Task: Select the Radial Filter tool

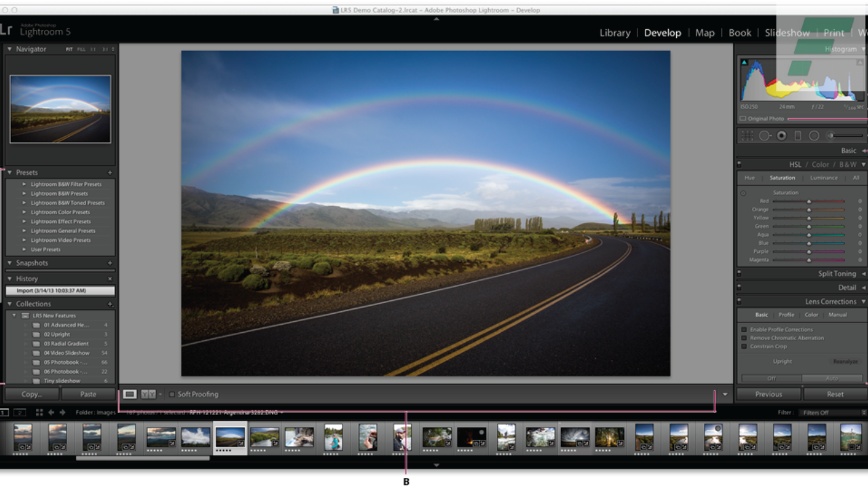Action: pos(814,136)
